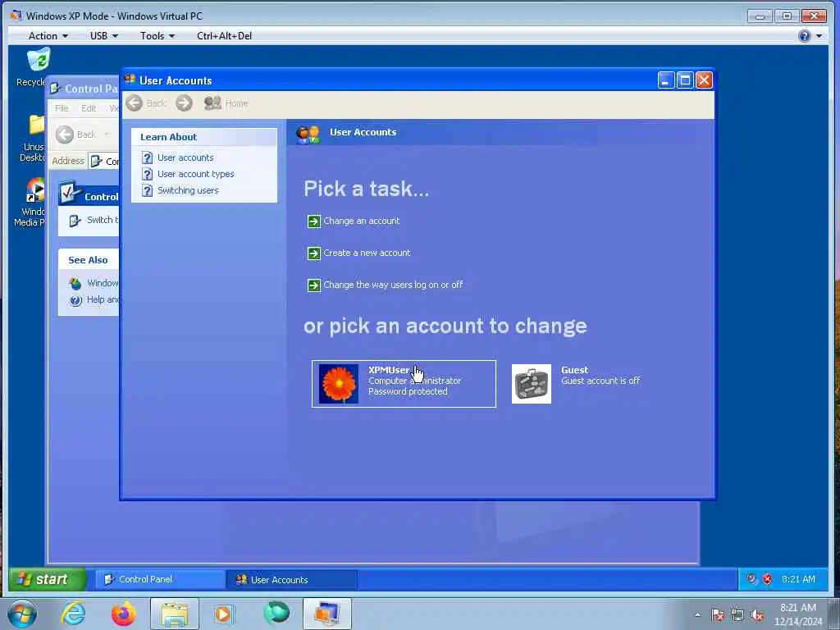The image size is (840, 630).
Task: Send Ctrl+Alt+Del to the virtual machine
Action: coord(224,36)
